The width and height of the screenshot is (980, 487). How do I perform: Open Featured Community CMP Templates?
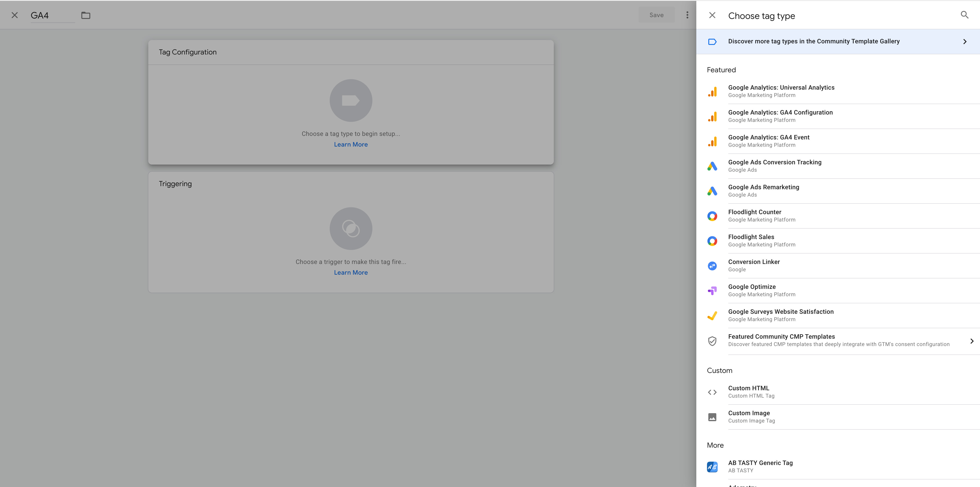pos(838,341)
